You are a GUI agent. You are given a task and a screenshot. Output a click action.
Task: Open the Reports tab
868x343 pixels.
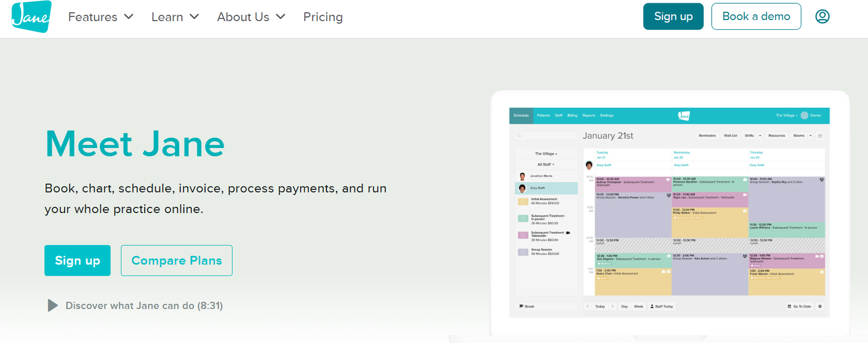[x=589, y=115]
